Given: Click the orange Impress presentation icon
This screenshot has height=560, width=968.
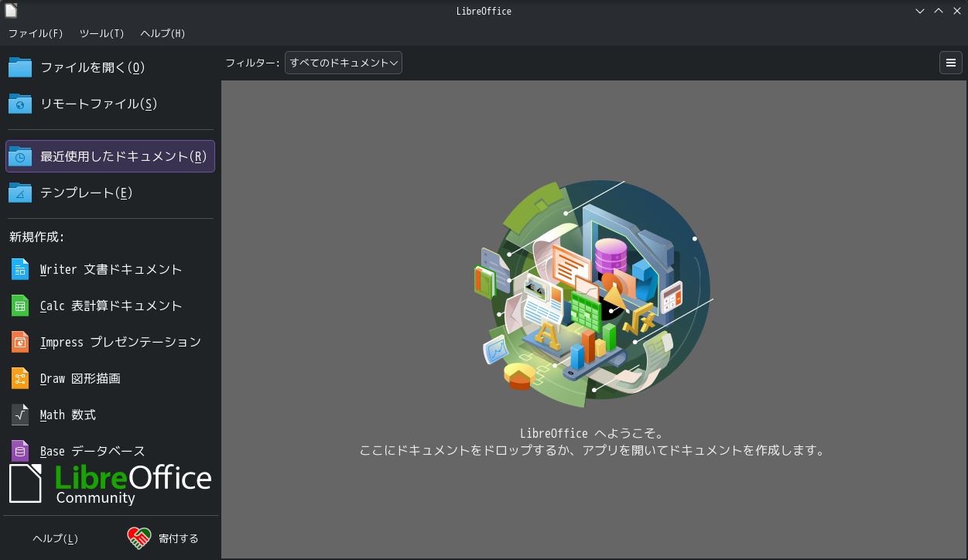Looking at the screenshot, I should pyautogui.click(x=20, y=342).
